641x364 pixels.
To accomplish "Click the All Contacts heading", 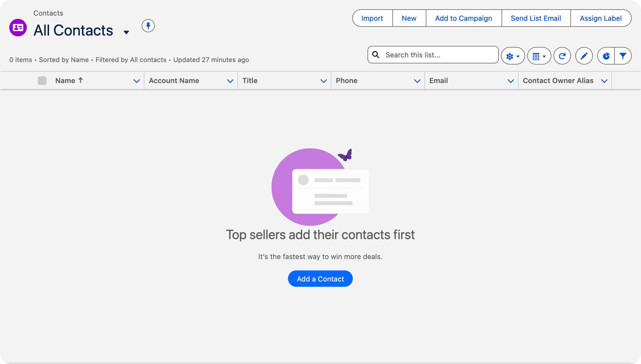I will tap(73, 30).
